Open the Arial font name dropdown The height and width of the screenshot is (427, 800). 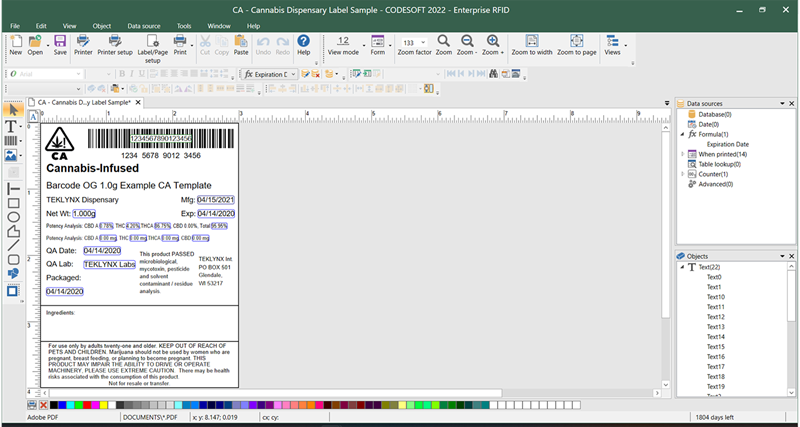coord(78,74)
